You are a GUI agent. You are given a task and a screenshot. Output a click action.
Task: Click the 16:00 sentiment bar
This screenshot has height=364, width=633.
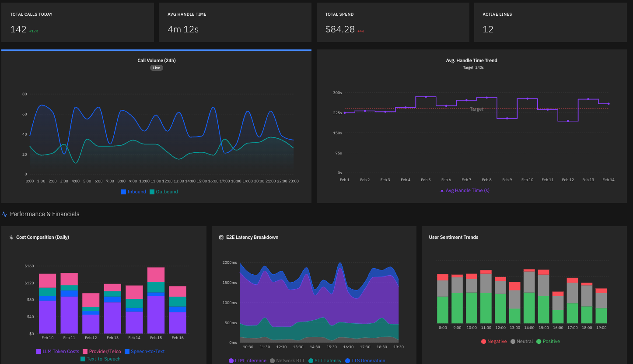[558, 308]
